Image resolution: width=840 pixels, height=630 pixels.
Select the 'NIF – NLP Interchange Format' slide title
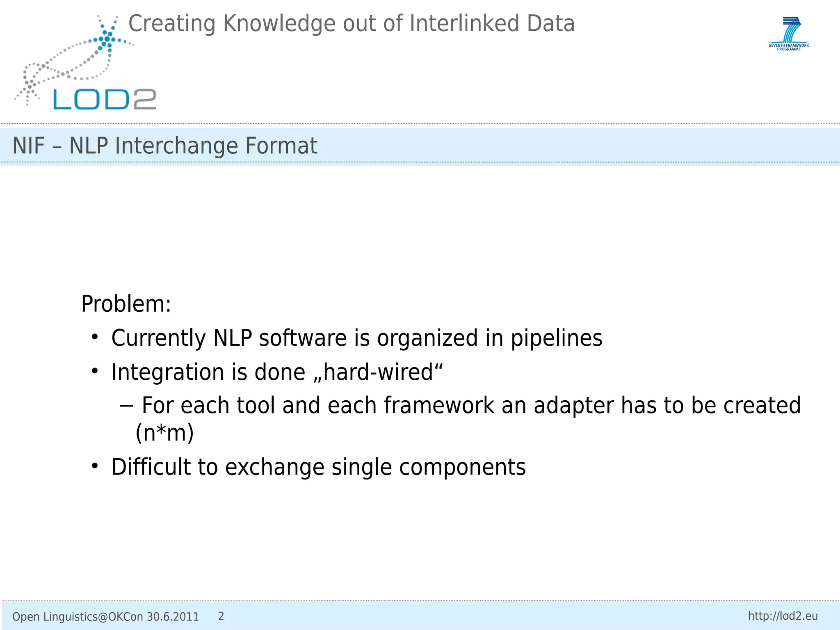click(x=165, y=146)
